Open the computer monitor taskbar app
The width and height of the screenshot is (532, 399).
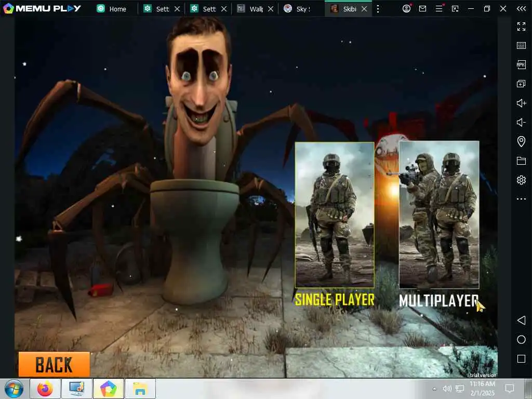77,389
